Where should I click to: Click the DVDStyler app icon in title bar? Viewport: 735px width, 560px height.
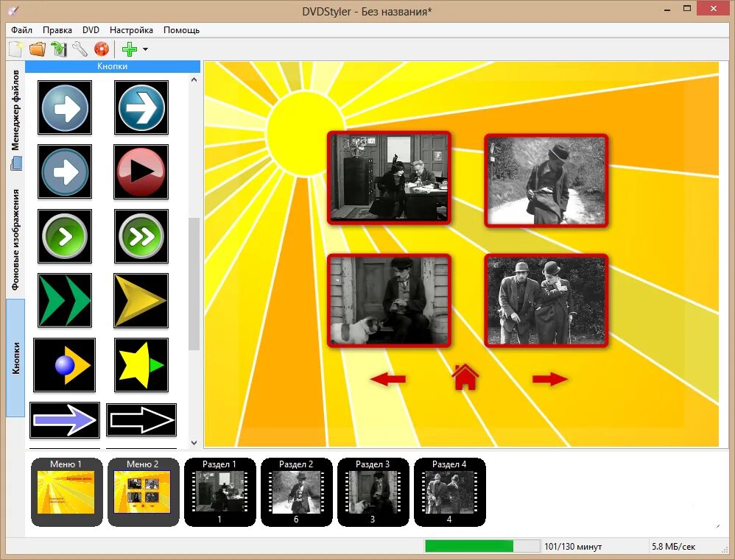click(14, 11)
